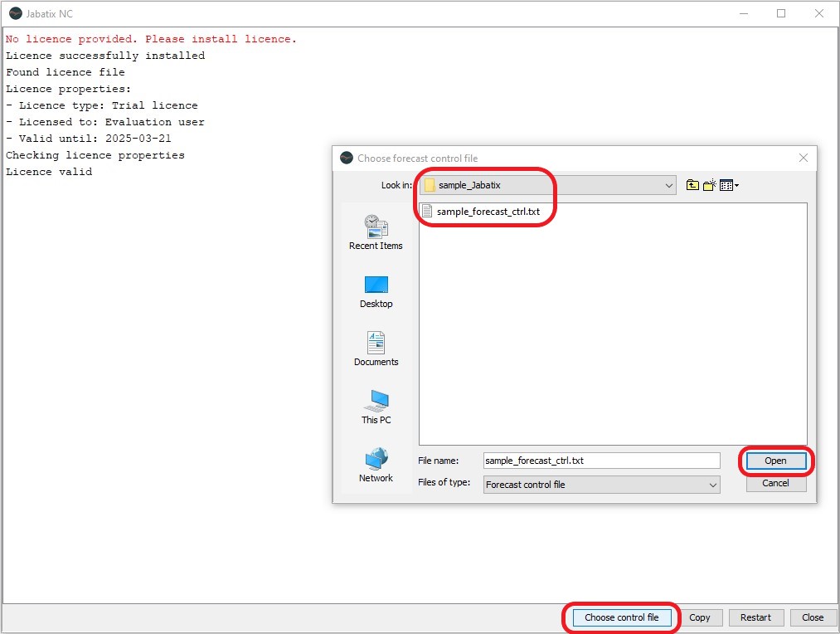Go to Desktop in the sidebar
Image resolution: width=840 pixels, height=634 pixels.
(376, 292)
